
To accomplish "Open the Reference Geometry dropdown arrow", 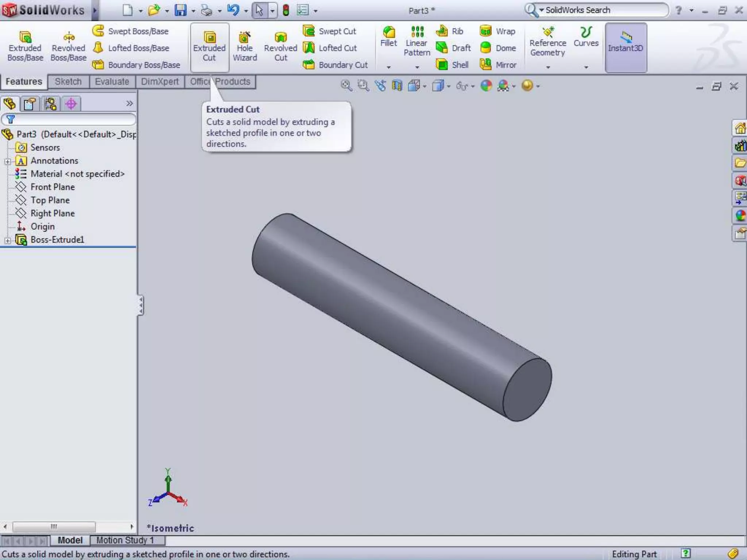I will click(548, 67).
